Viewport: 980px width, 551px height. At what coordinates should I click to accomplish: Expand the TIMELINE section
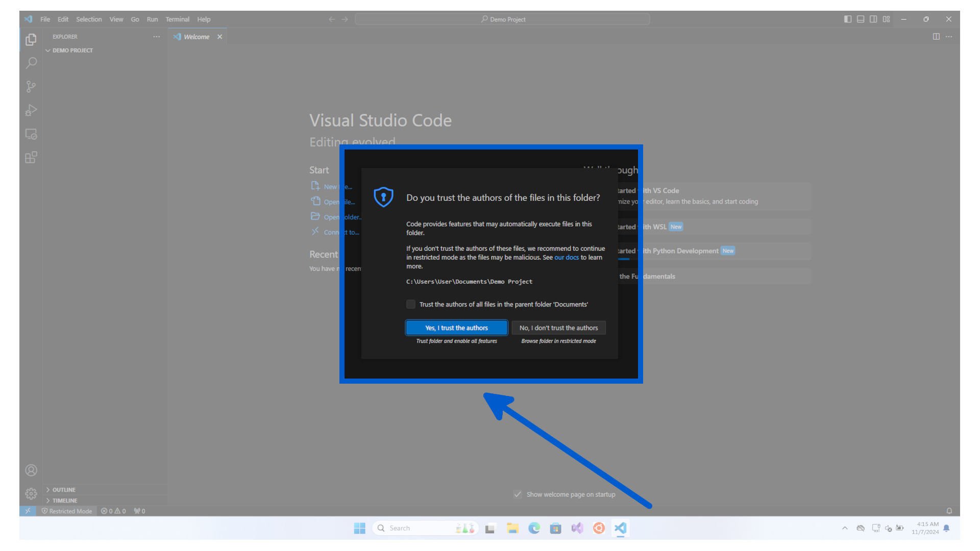click(65, 500)
